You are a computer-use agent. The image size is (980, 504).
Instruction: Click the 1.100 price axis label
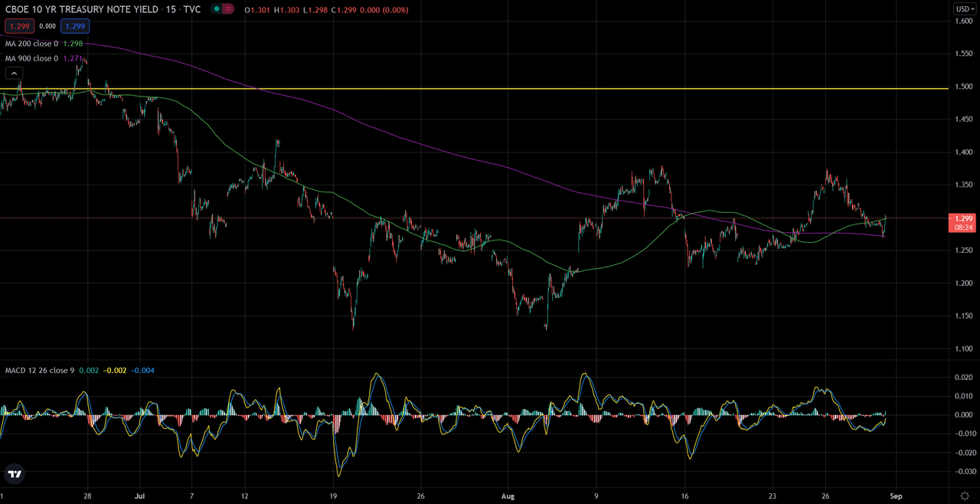pyautogui.click(x=964, y=349)
